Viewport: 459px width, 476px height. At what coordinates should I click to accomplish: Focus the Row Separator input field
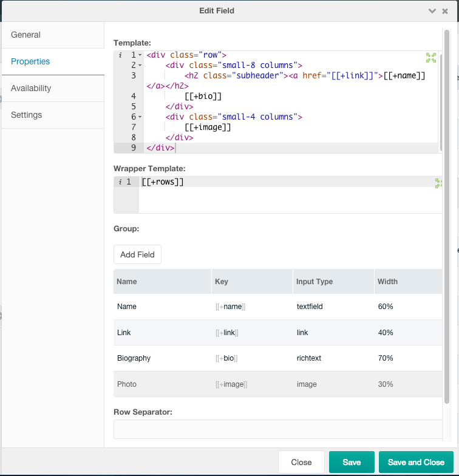coord(278,429)
